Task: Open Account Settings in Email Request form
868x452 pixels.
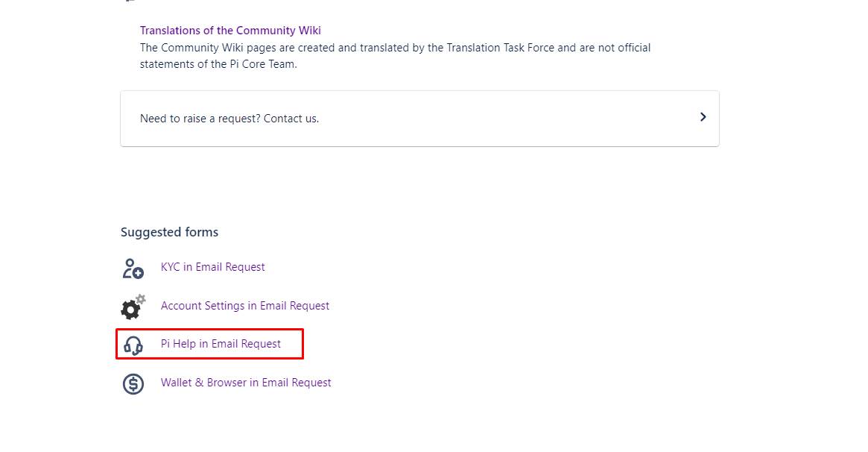Action: point(244,306)
